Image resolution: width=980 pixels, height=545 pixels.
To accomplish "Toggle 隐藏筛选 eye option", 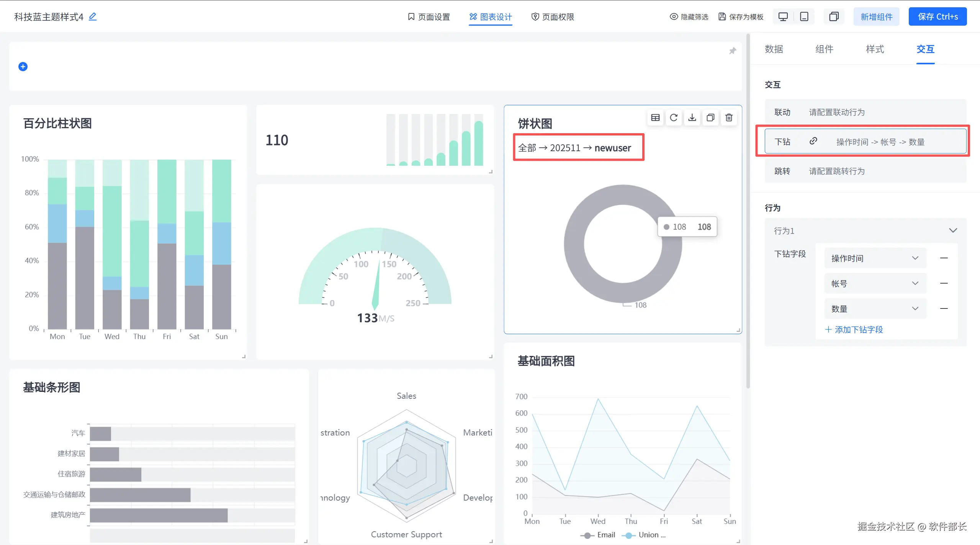I will click(x=689, y=16).
